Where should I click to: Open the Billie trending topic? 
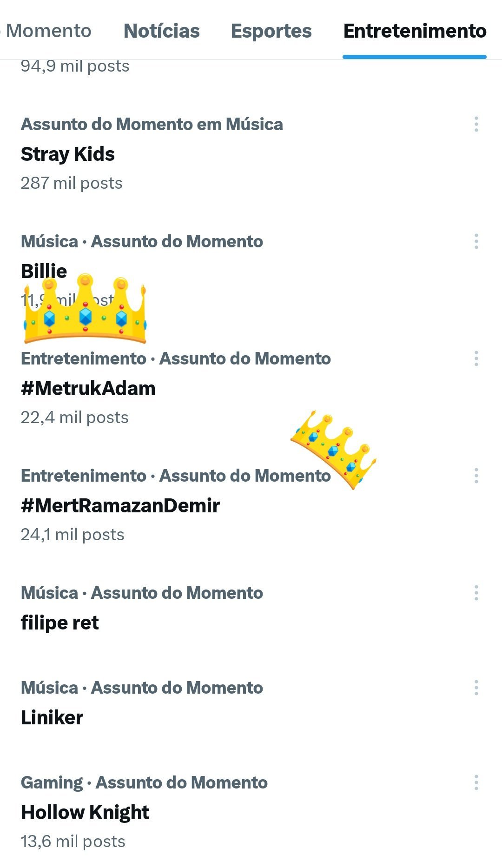click(44, 271)
